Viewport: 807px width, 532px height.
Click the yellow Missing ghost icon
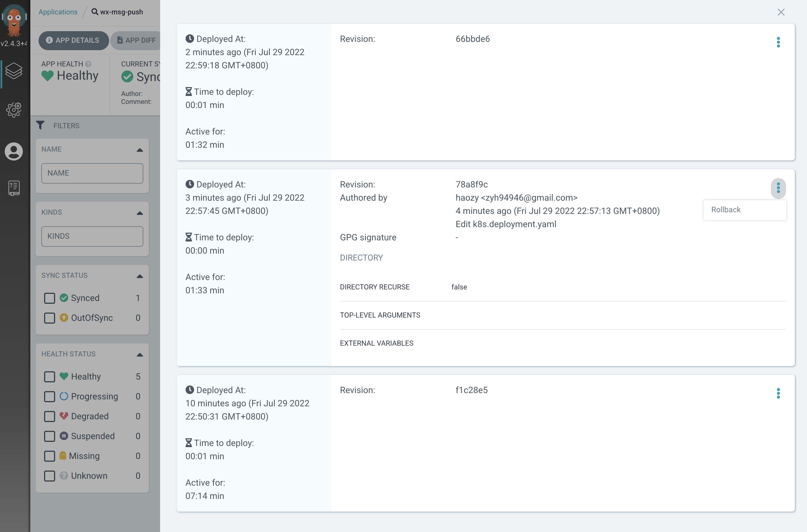tap(63, 456)
